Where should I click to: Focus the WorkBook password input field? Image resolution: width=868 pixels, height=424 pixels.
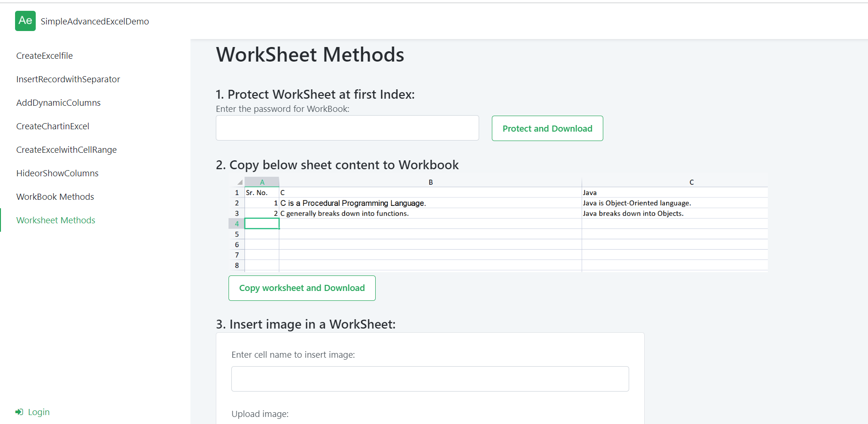pyautogui.click(x=347, y=128)
